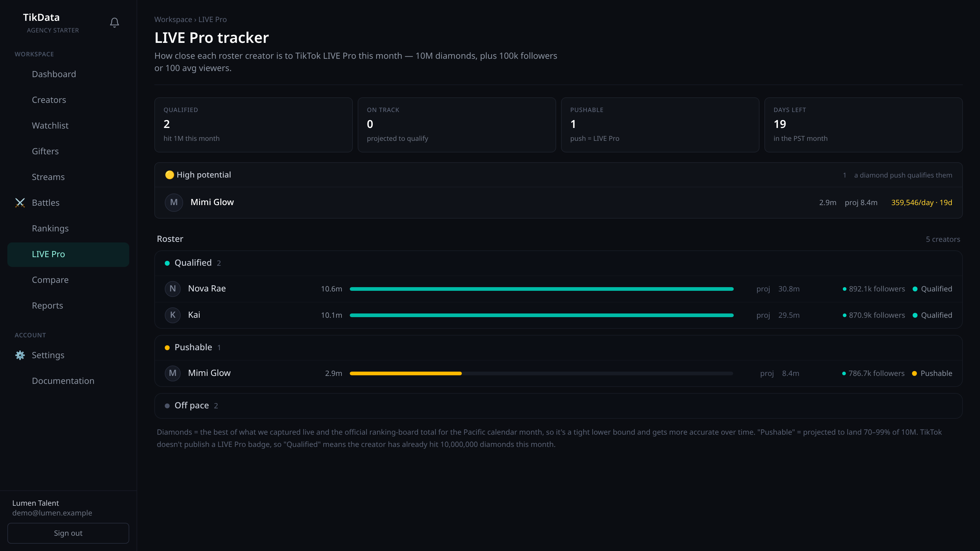Select the Nova Rae roster name
The width and height of the screenshot is (980, 551).
point(207,289)
